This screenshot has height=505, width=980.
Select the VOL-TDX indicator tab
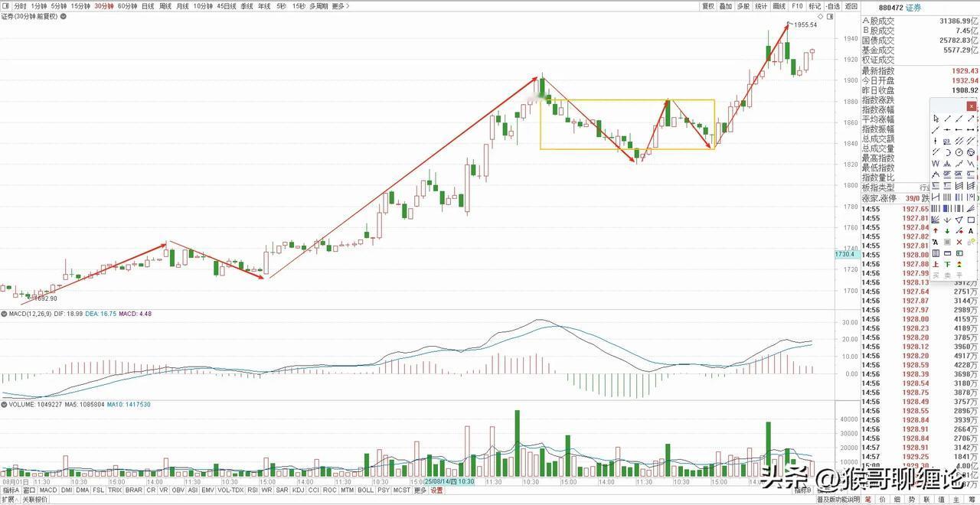point(230,490)
